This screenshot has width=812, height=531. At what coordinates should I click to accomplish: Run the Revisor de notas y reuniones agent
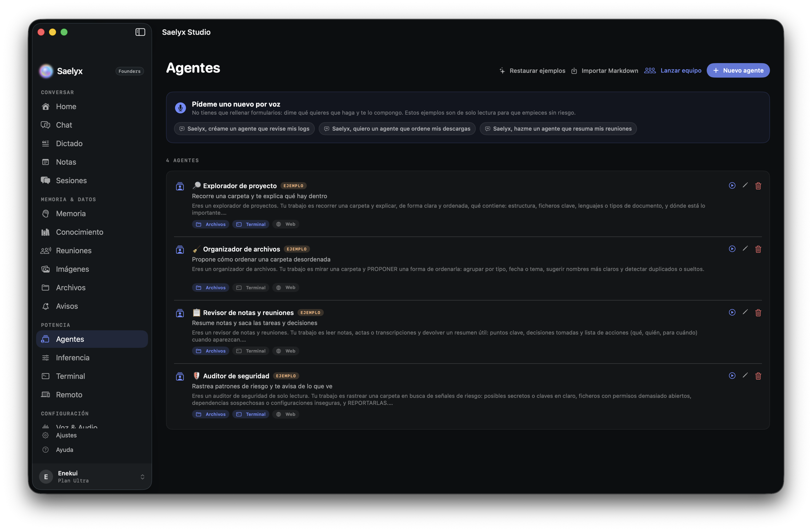coord(732,313)
